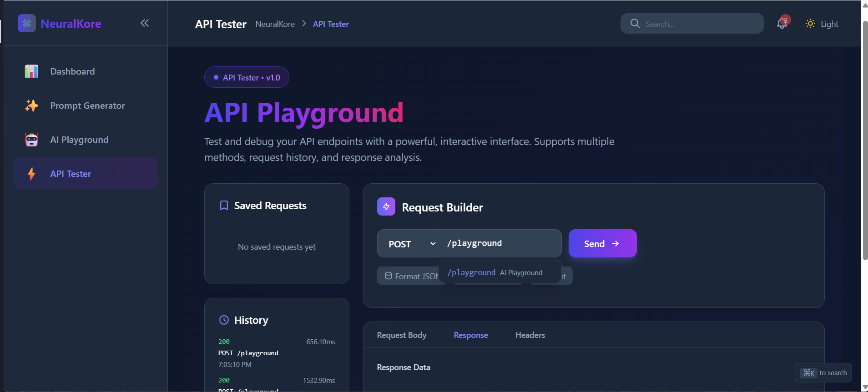Select API Tester in sidebar
The image size is (868, 392).
(86, 173)
